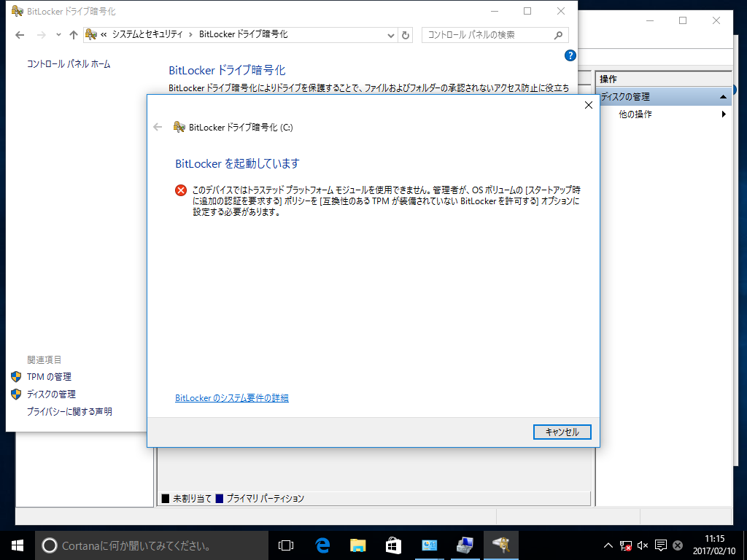This screenshot has height=560, width=747.
Task: Click the red error icon in wizard
Action: tap(181, 190)
